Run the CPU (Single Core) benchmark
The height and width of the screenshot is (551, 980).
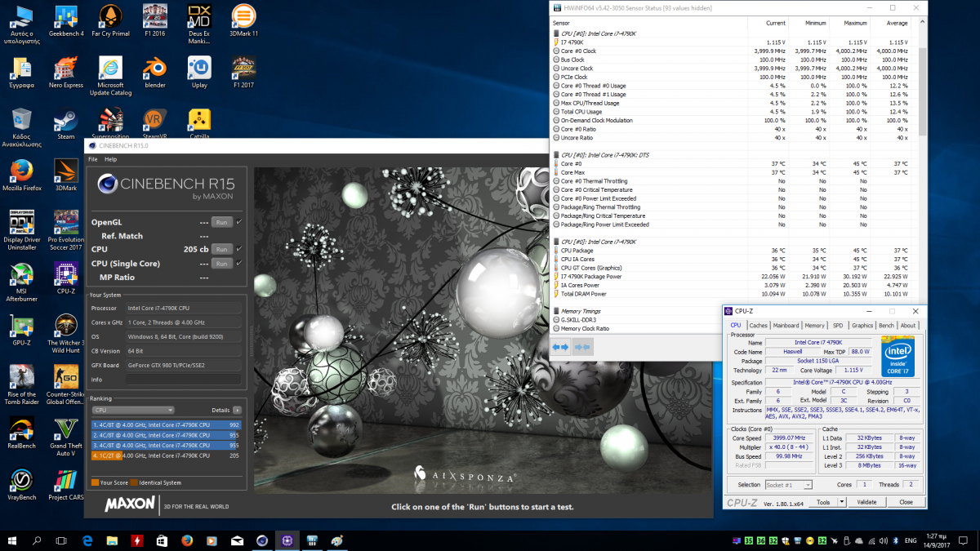pyautogui.click(x=221, y=264)
